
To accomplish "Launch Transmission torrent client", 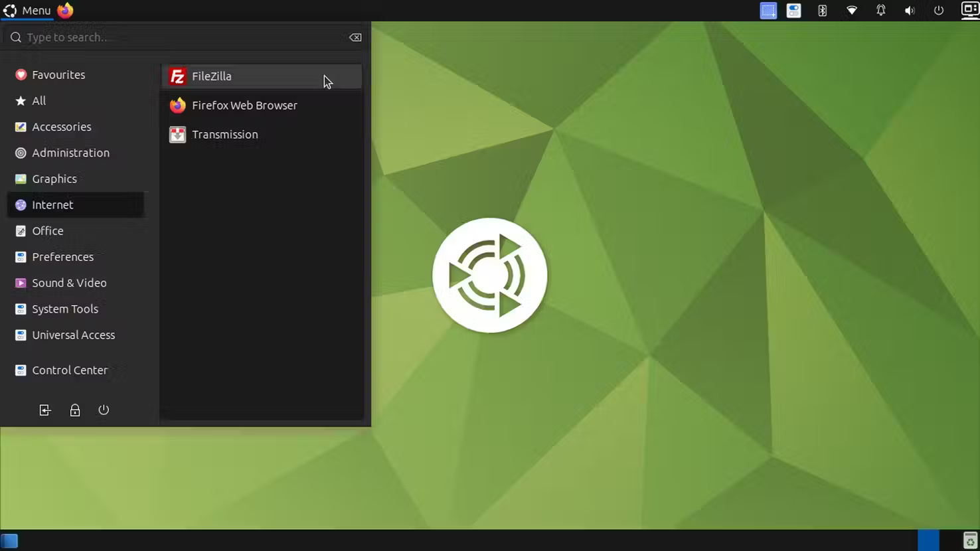I will (224, 134).
